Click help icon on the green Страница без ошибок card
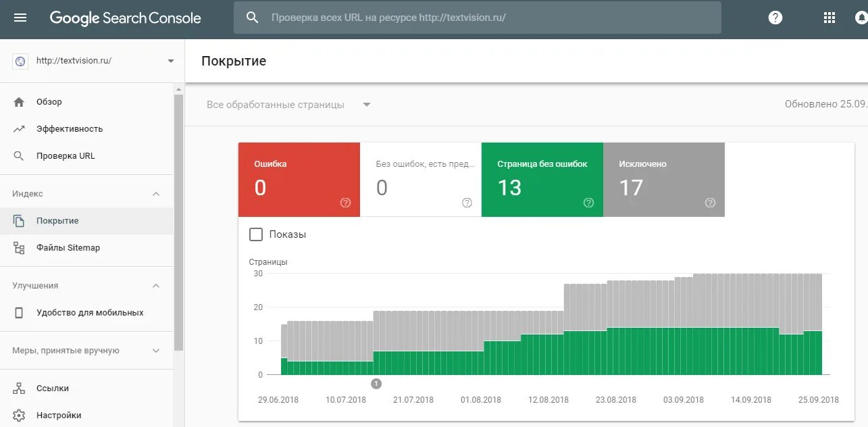 point(588,203)
